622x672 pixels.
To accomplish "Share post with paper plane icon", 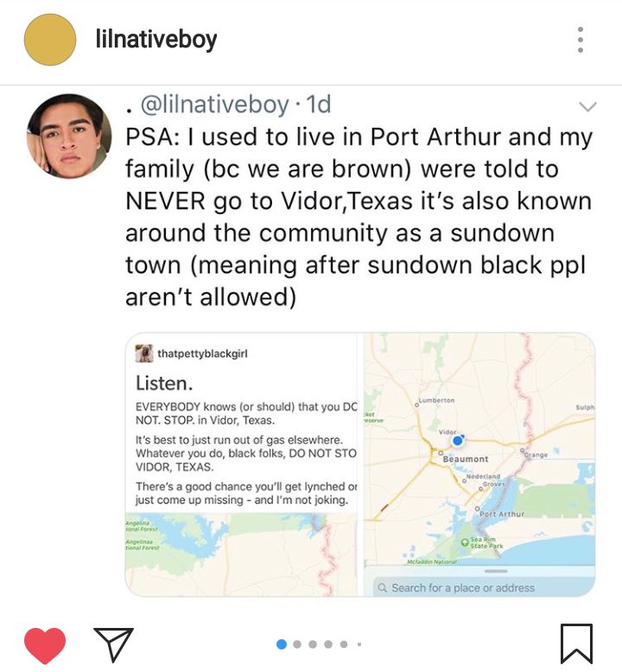I will coord(113,644).
